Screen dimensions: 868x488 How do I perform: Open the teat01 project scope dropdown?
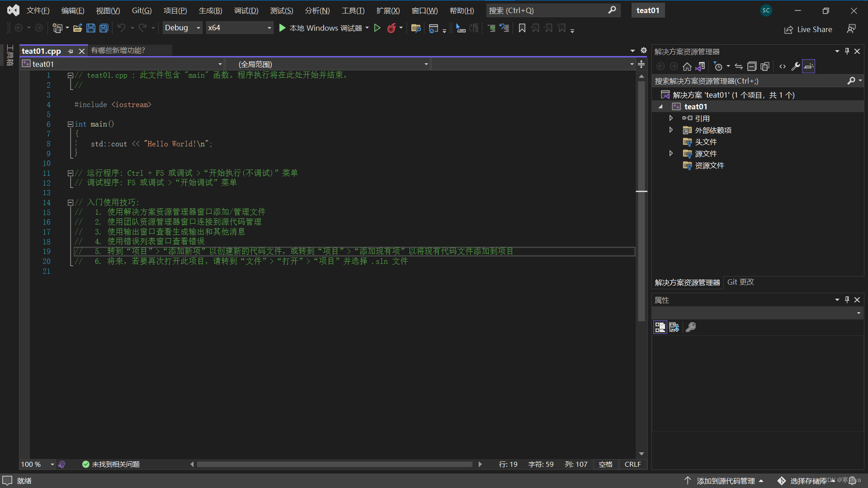(122, 64)
